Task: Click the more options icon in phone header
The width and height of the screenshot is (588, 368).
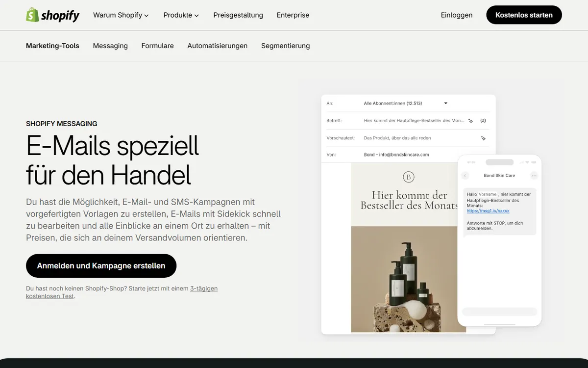Action: pyautogui.click(x=534, y=176)
